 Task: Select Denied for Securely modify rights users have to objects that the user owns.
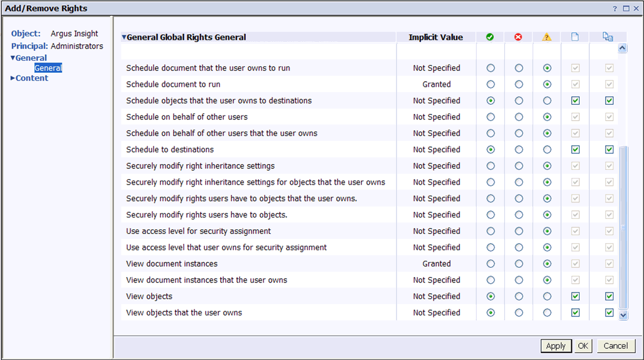tap(519, 198)
